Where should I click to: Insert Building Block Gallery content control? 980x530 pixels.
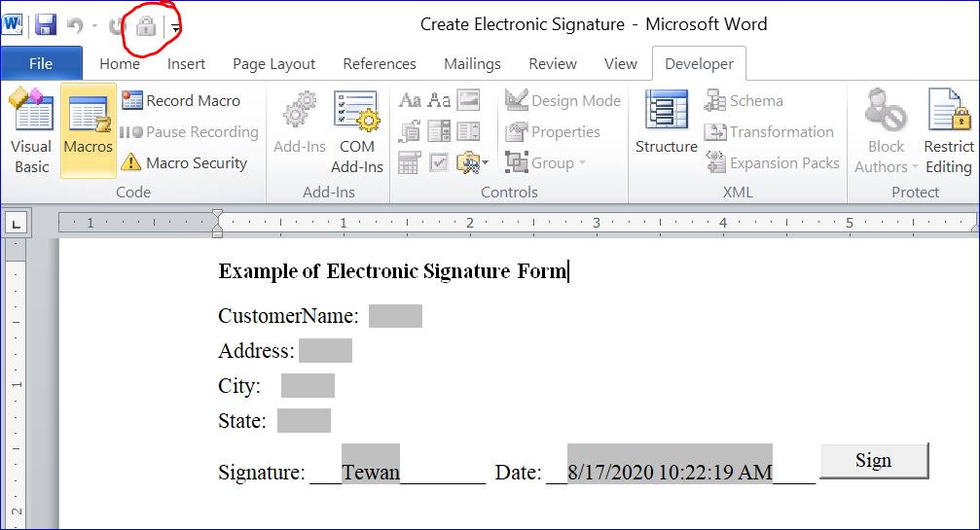click(x=410, y=131)
